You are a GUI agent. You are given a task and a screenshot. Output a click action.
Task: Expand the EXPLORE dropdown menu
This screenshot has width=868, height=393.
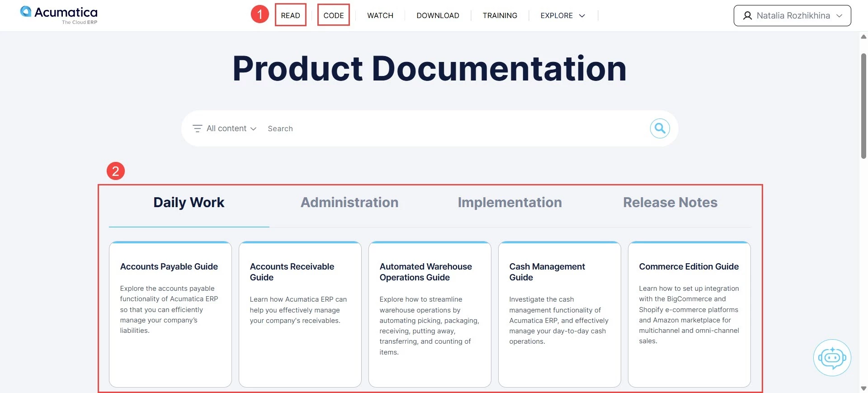(x=563, y=15)
